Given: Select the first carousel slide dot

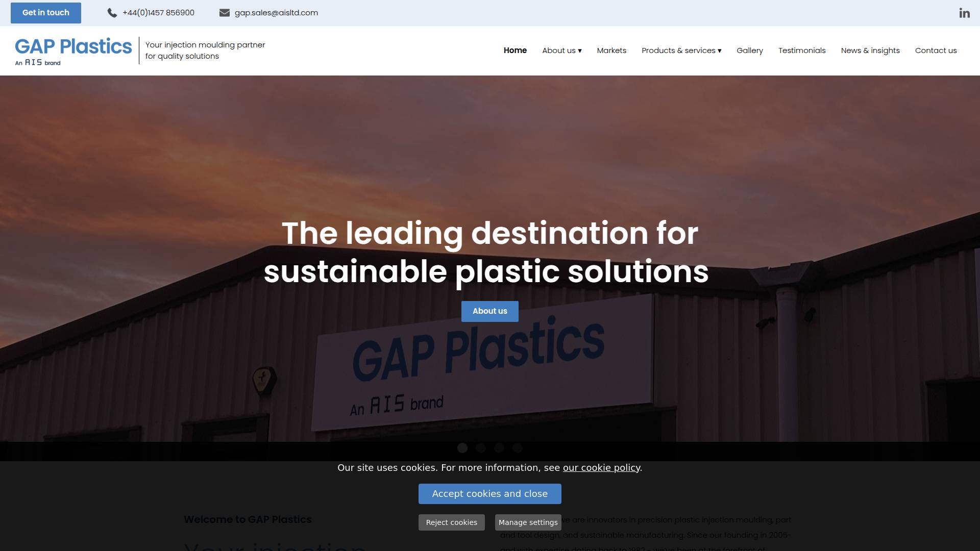Looking at the screenshot, I should point(462,448).
